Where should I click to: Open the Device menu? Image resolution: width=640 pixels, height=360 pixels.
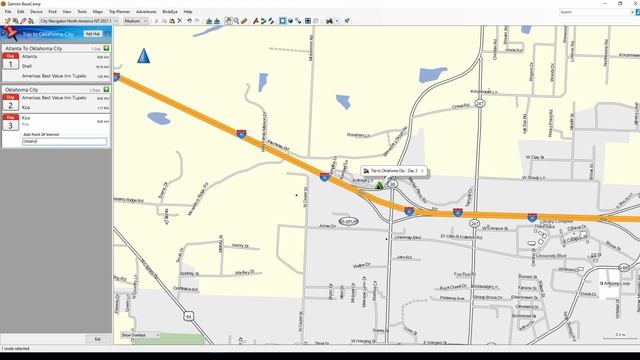[x=36, y=12]
